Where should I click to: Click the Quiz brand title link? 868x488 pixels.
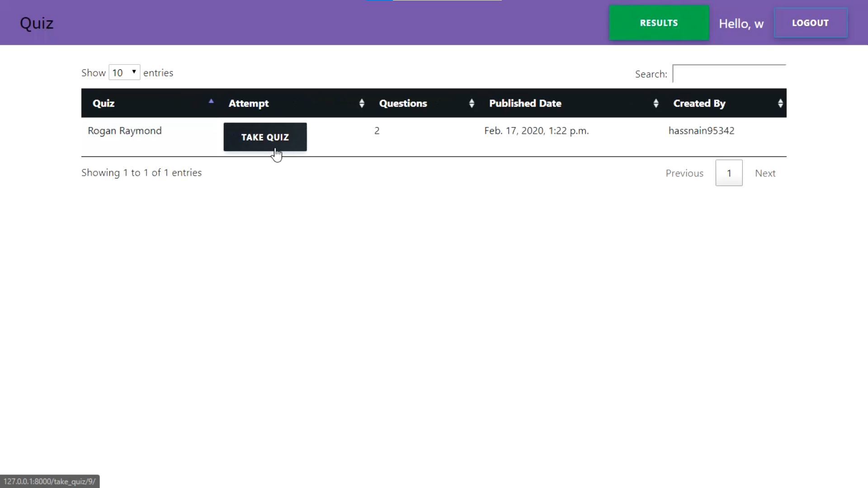point(37,23)
